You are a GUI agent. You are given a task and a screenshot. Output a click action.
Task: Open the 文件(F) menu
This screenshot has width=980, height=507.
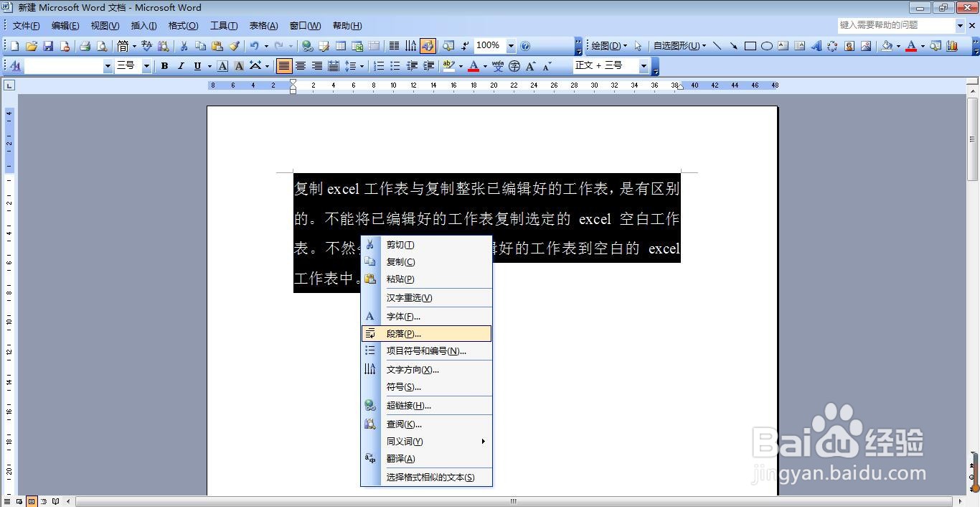coord(27,26)
